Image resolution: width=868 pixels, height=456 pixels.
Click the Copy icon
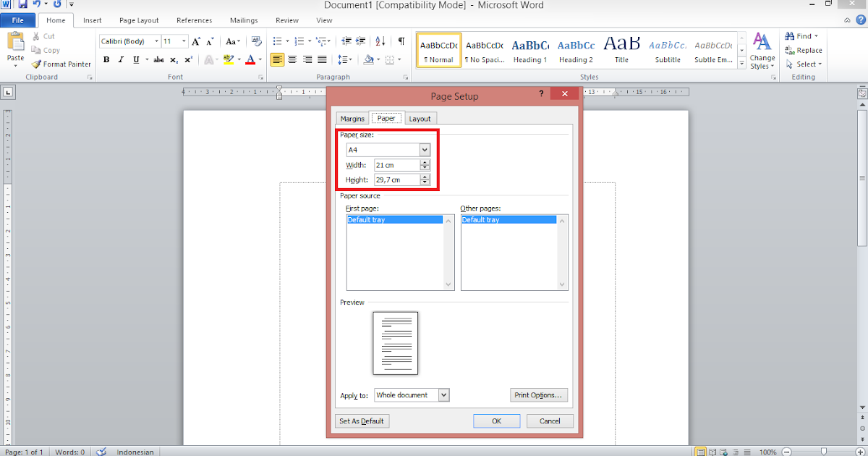(x=37, y=50)
